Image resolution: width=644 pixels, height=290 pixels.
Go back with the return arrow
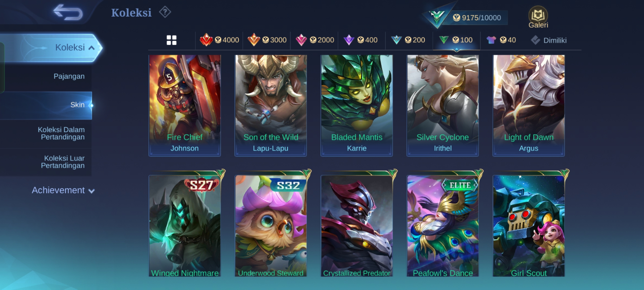coord(68,12)
